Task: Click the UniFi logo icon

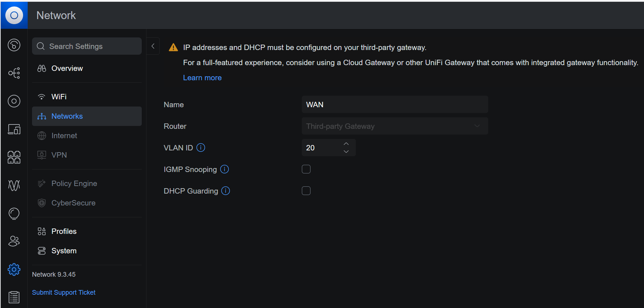Action: click(x=14, y=15)
